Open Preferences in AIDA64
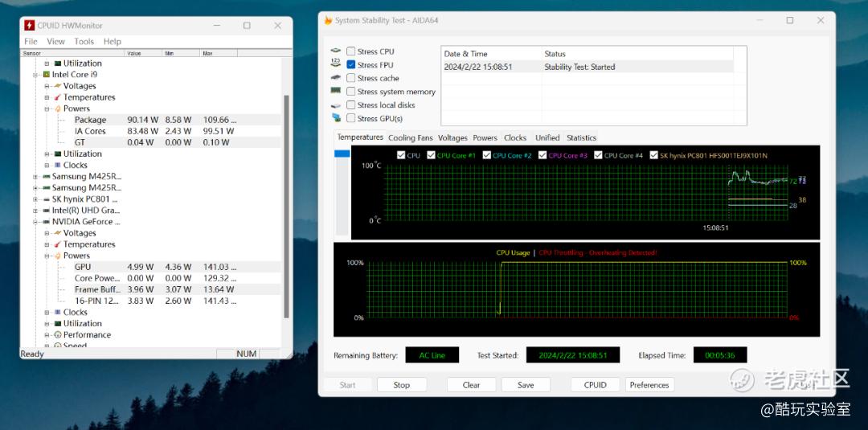Image resolution: width=868 pixels, height=430 pixels. click(x=649, y=385)
